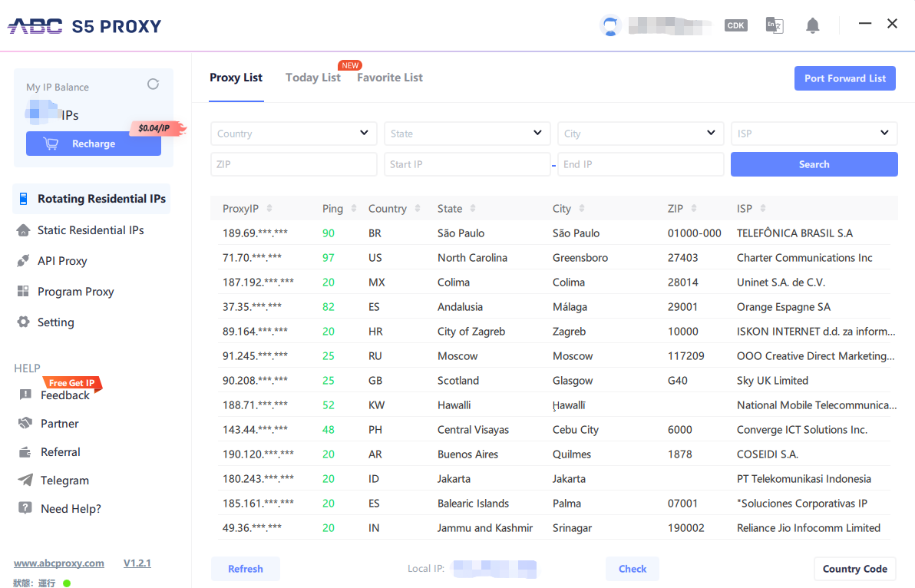
Task: Switch to the Favorite List tab
Action: tap(390, 78)
